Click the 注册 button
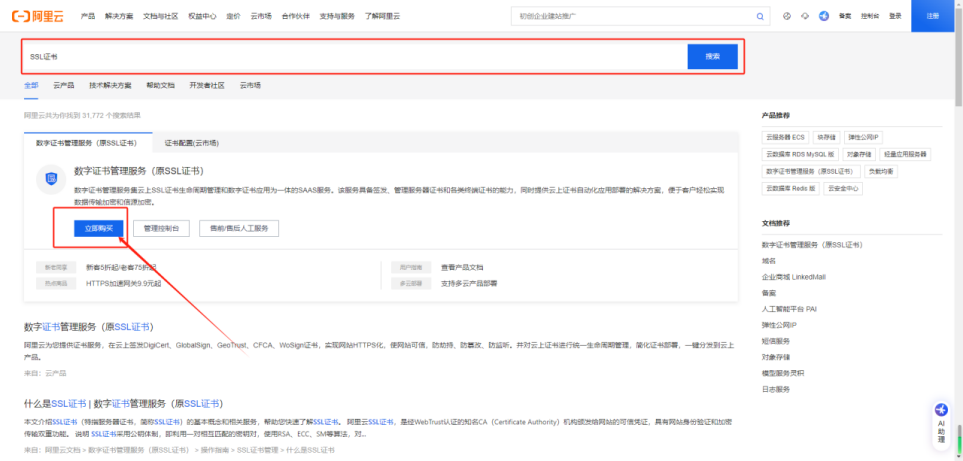Viewport: 963px width, 461px height. [933, 16]
